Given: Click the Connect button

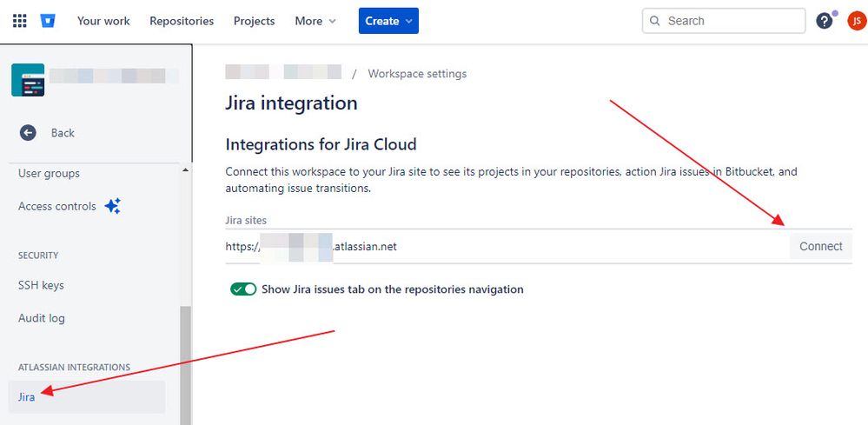Looking at the screenshot, I should 821,246.
